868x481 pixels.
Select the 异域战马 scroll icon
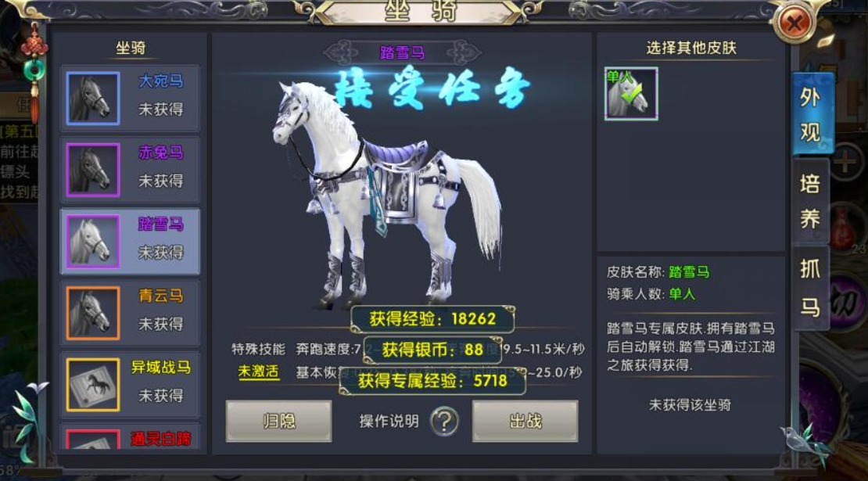93,385
